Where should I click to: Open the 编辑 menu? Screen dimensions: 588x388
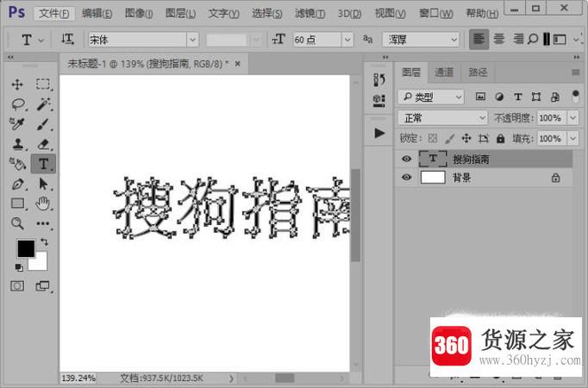click(97, 14)
